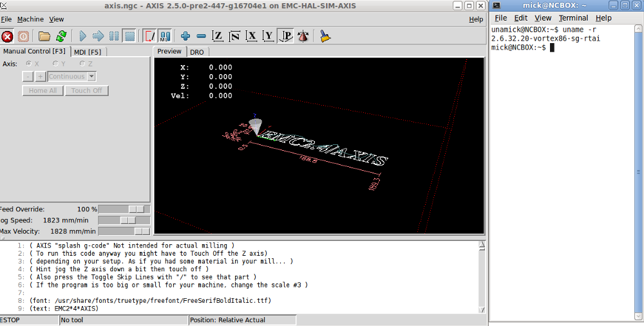This screenshot has width=644, height=326.
Task: Click terminal command prompt cursor
Action: pyautogui.click(x=552, y=48)
